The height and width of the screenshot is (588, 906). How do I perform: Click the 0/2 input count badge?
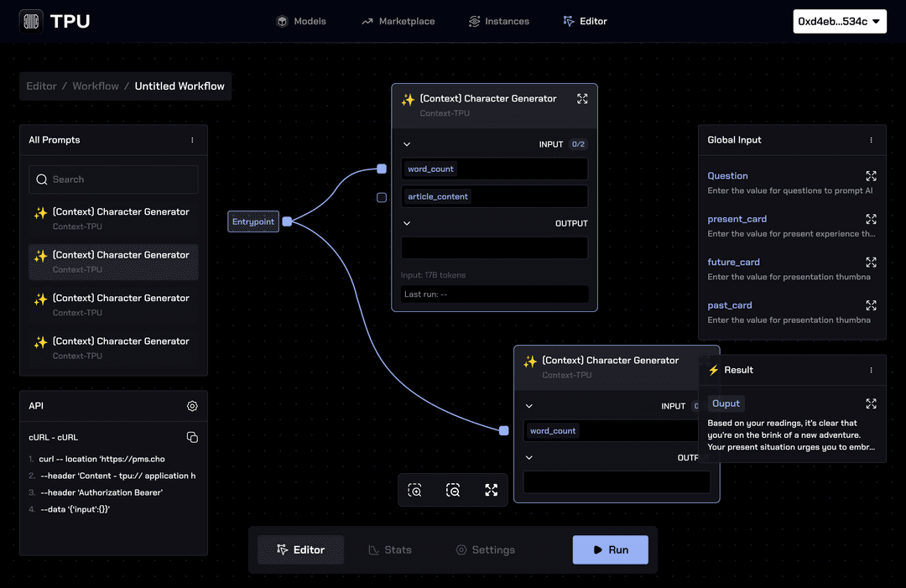578,144
